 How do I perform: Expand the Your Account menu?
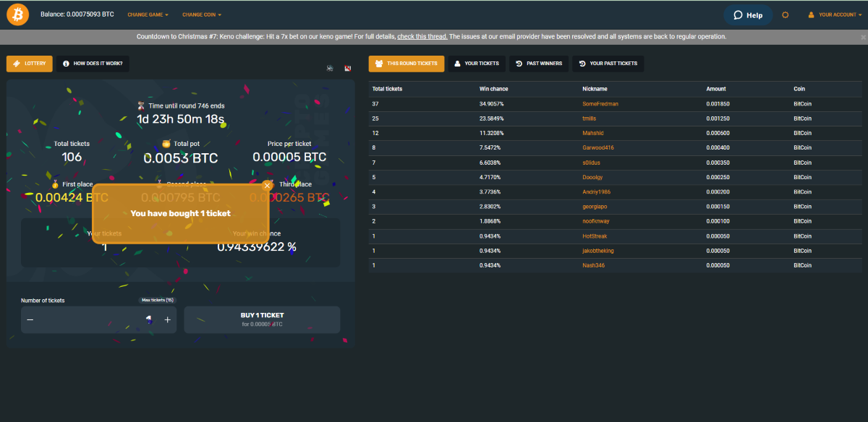coord(835,14)
